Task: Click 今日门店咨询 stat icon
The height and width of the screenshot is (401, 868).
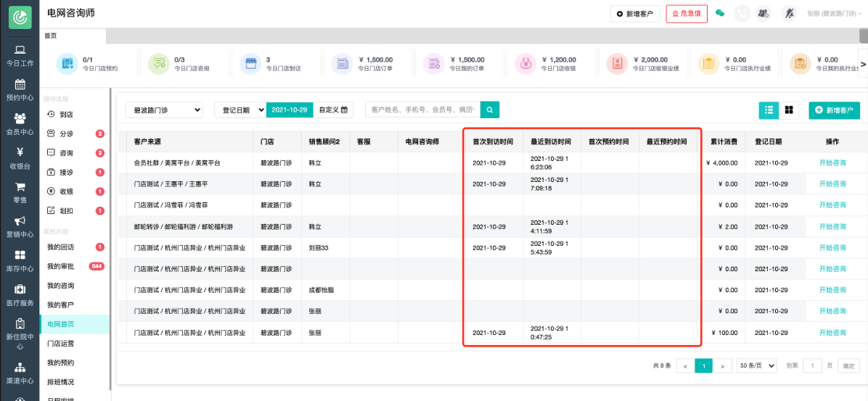Action: tap(159, 64)
